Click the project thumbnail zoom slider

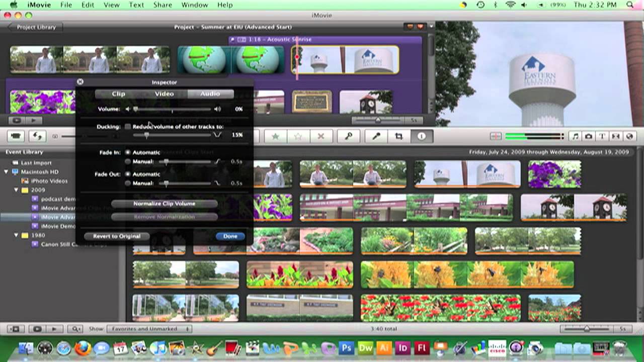378,120
